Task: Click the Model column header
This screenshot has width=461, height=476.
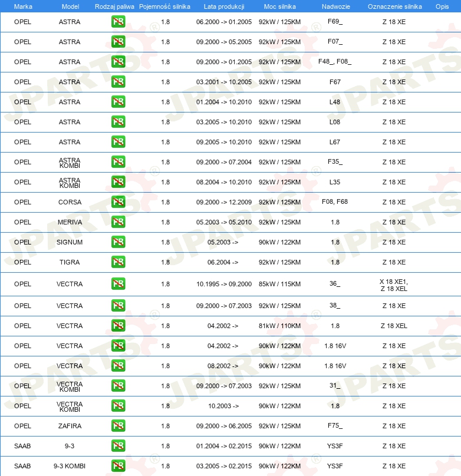Action: pyautogui.click(x=71, y=6)
